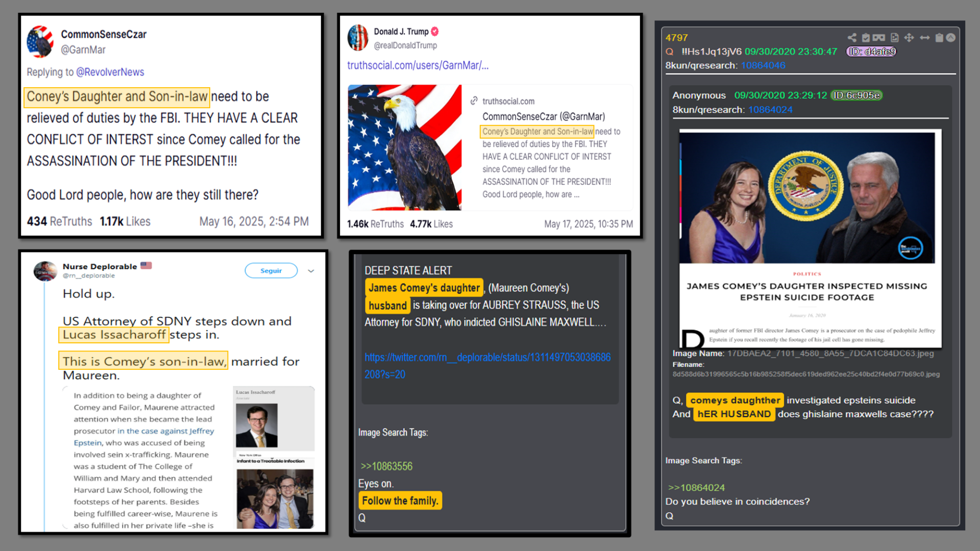Click the ID: 6c905e green badge
The height and width of the screenshot is (551, 980).
856,95
